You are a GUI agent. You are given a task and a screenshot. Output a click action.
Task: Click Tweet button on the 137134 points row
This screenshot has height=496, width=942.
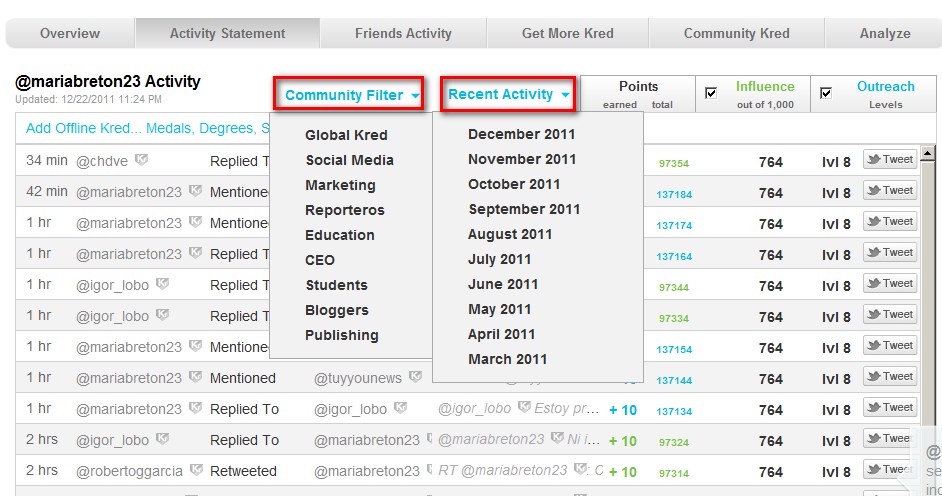pyautogui.click(x=890, y=407)
